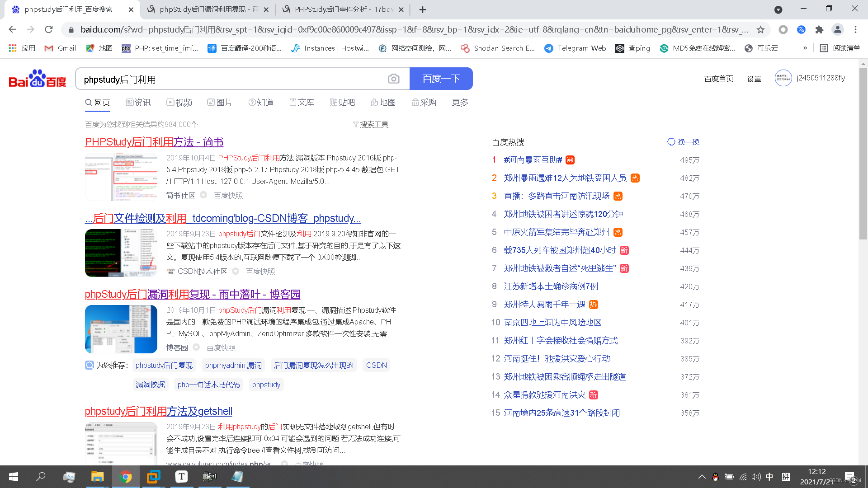Open Gmail bookmark

60,48
